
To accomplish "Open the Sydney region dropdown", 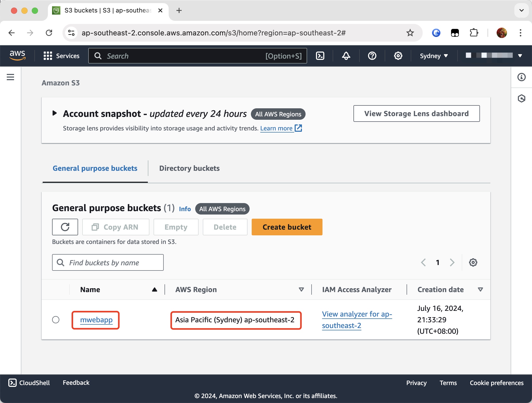I will [x=434, y=56].
